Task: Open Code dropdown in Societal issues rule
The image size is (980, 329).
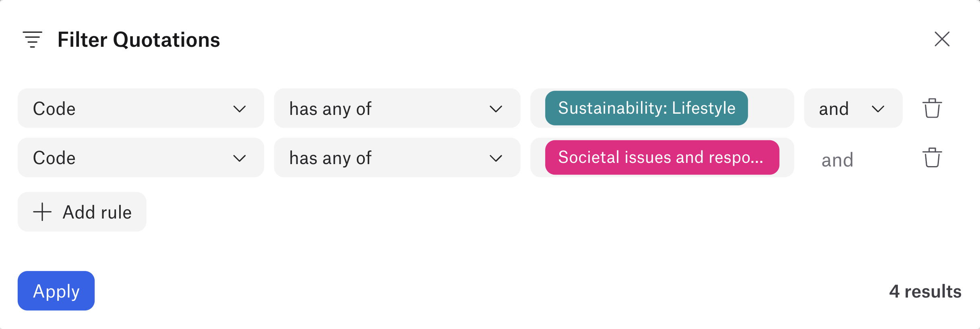Action: [x=141, y=158]
